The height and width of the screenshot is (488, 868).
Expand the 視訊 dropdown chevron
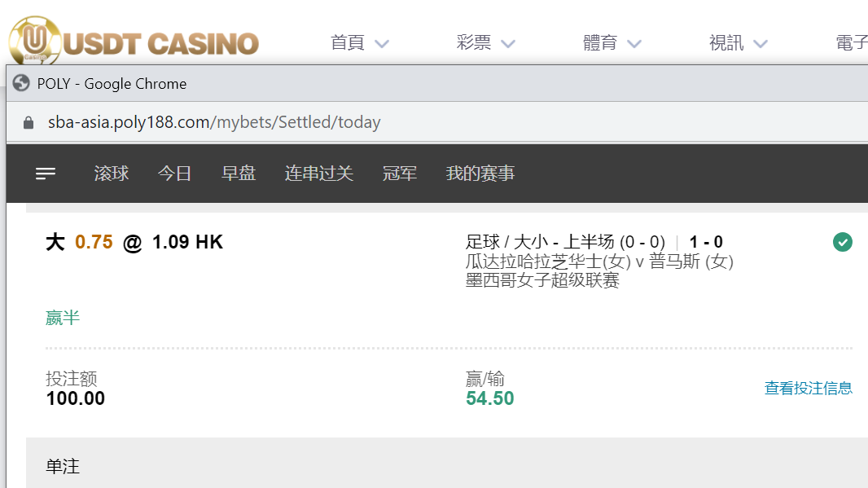click(x=761, y=44)
